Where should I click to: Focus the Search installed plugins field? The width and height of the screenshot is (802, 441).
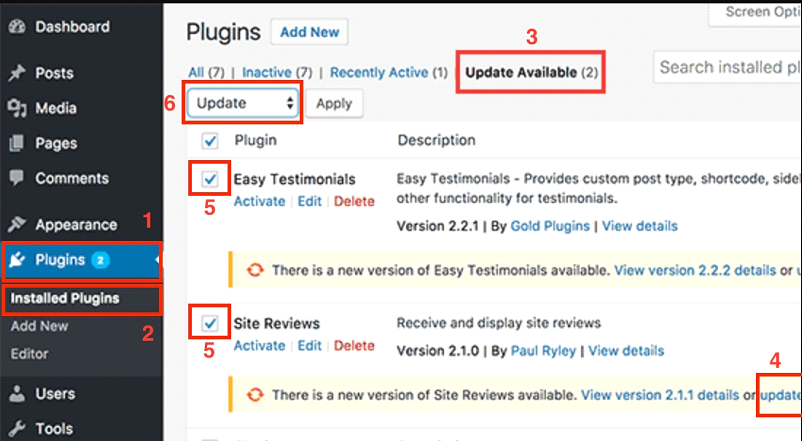tap(727, 67)
